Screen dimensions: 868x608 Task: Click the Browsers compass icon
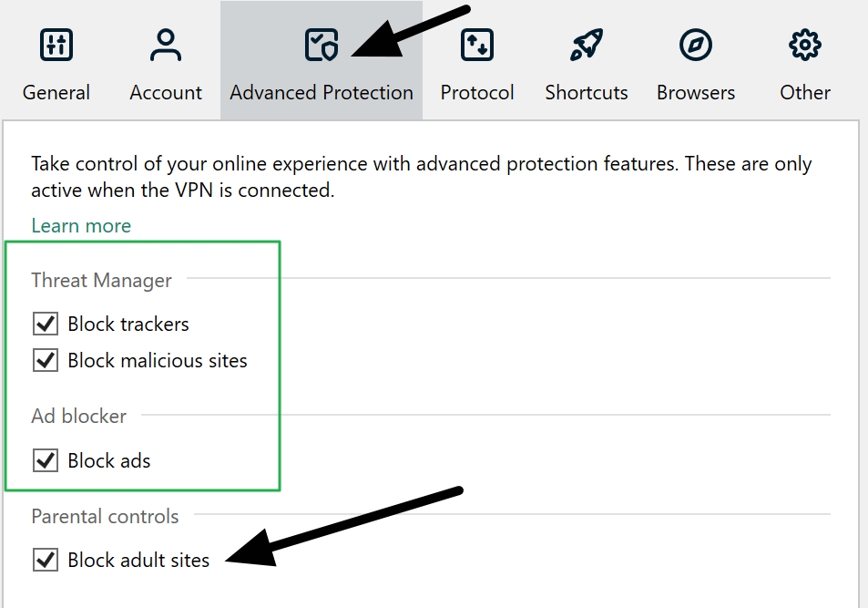click(695, 44)
